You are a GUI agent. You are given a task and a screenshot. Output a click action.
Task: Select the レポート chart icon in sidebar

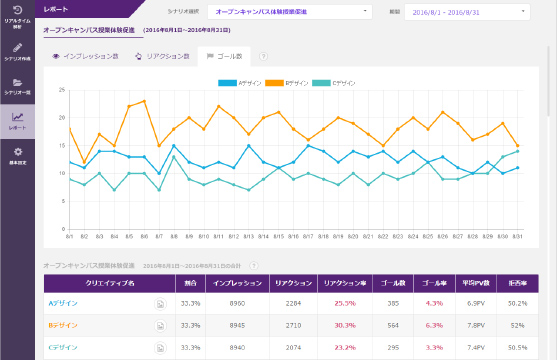17,121
